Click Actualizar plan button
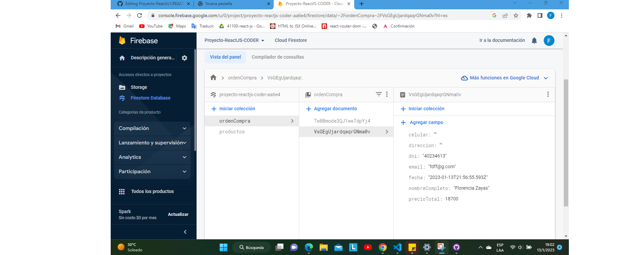This screenshot has height=255, width=644. point(178,214)
